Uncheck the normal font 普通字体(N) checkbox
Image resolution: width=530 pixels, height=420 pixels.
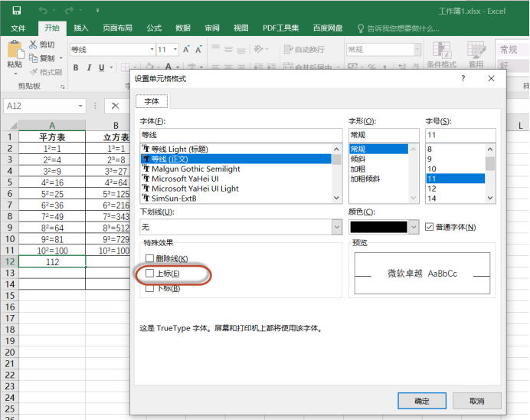coord(429,227)
